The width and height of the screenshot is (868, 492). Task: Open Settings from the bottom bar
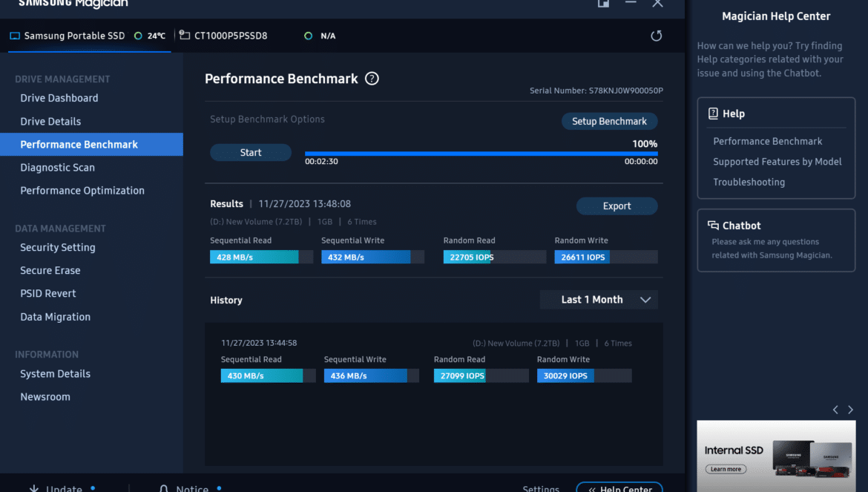coord(541,489)
